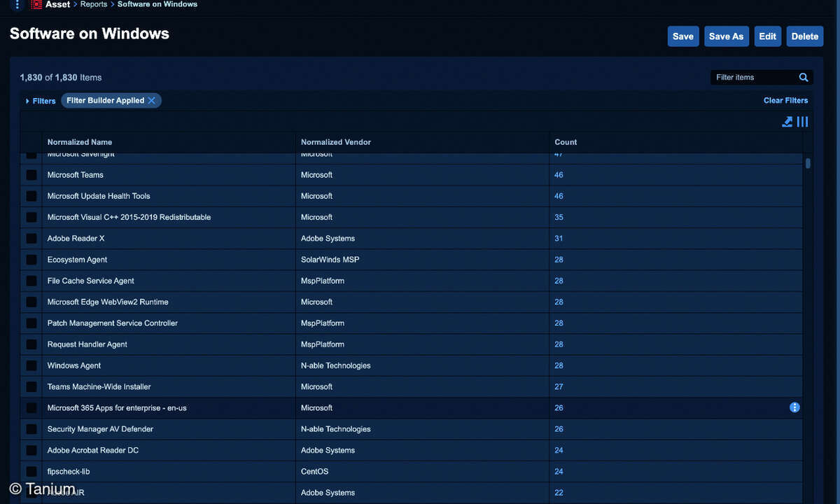Select the Ecosystem Agent checkbox
840x504 pixels.
[x=31, y=260]
